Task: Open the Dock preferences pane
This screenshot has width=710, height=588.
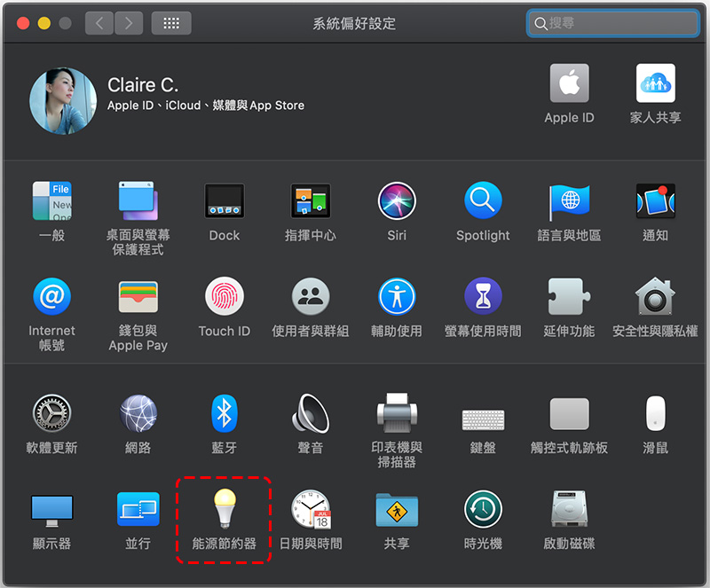Action: (225, 201)
